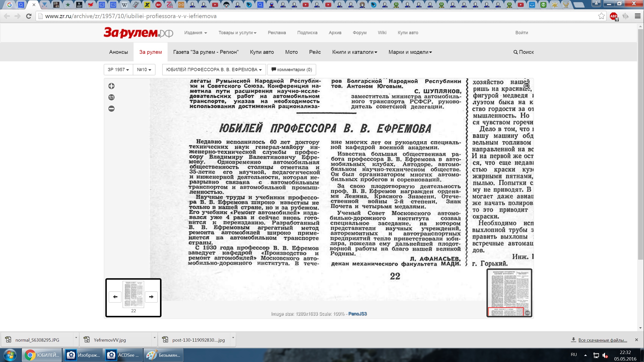The width and height of the screenshot is (644, 362).
Task: Go to the next page arrow
Action: tap(151, 297)
